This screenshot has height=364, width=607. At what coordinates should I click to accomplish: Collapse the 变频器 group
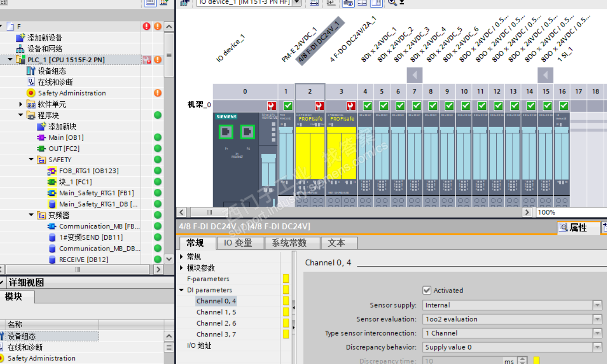pyautogui.click(x=31, y=215)
